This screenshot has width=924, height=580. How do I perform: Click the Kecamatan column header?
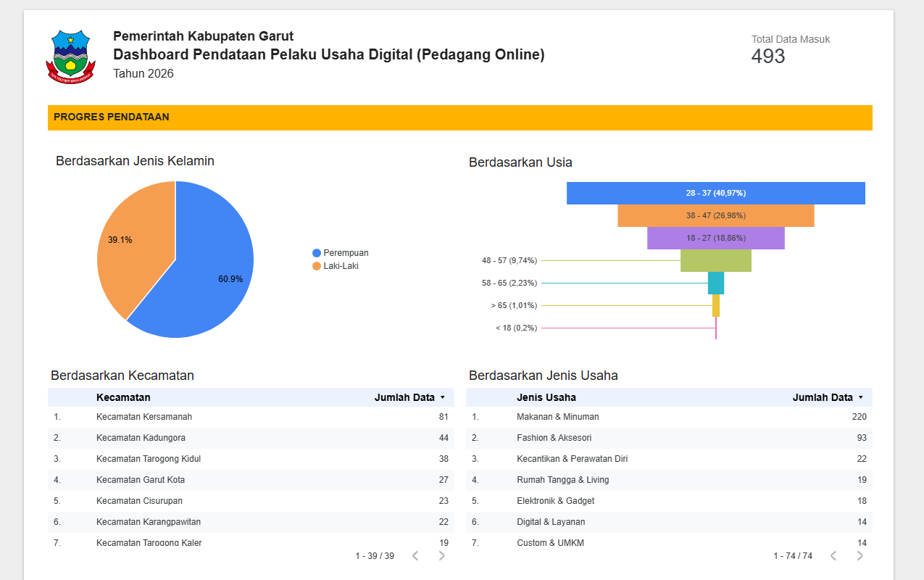click(x=123, y=397)
